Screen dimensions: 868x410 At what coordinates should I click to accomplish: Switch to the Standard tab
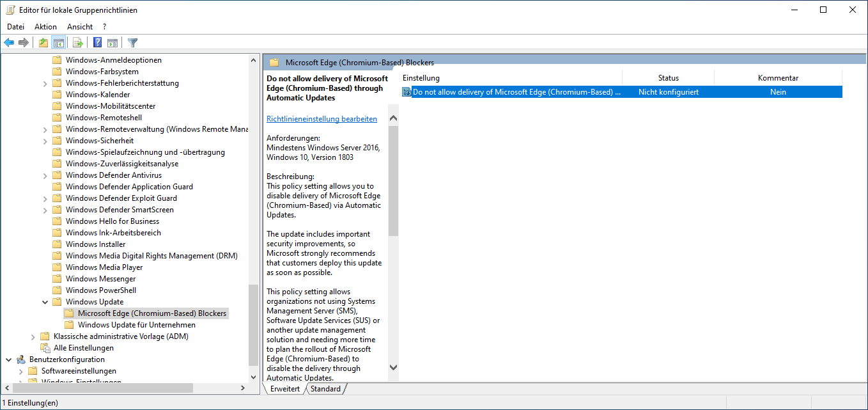click(x=325, y=389)
